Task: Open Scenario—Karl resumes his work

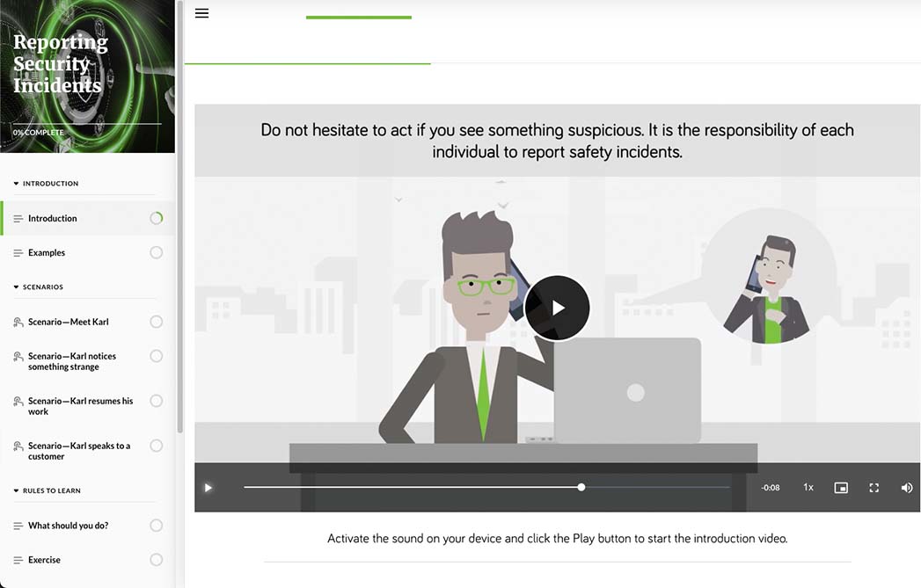Action: [79, 406]
